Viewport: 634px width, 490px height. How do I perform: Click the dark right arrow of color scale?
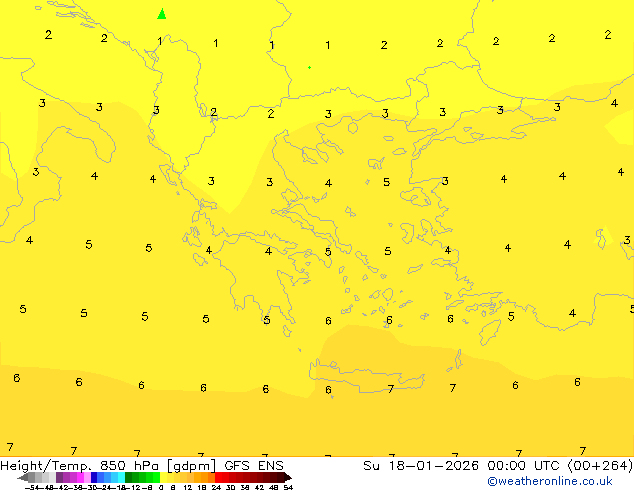coord(287,477)
